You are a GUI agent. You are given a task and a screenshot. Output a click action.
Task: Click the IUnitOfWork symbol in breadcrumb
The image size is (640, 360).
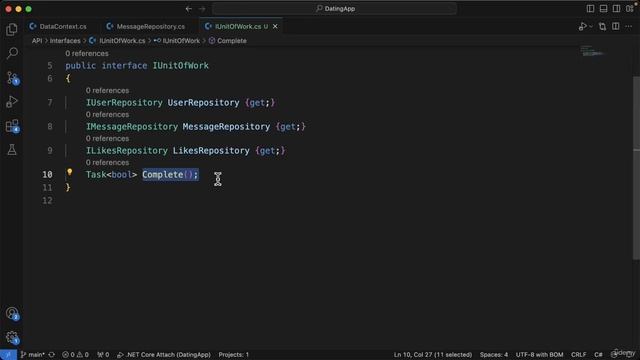click(x=181, y=41)
